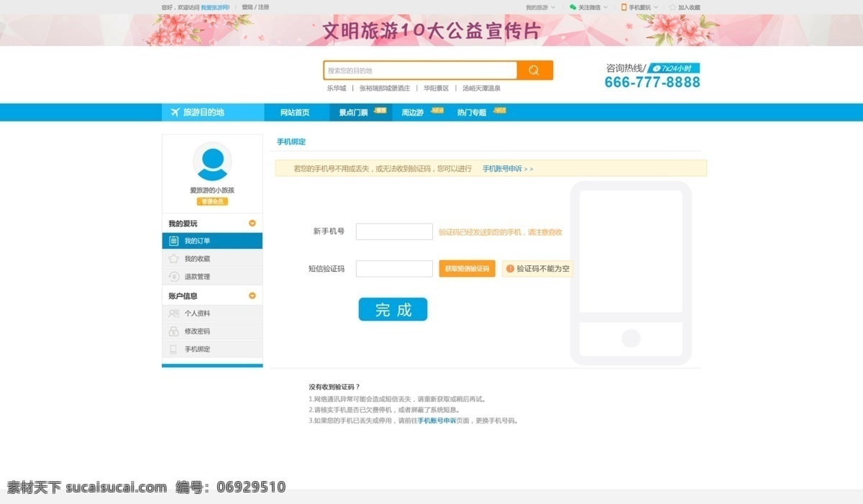Select 修改密码 in the sidebar
863x504 pixels.
(212, 331)
